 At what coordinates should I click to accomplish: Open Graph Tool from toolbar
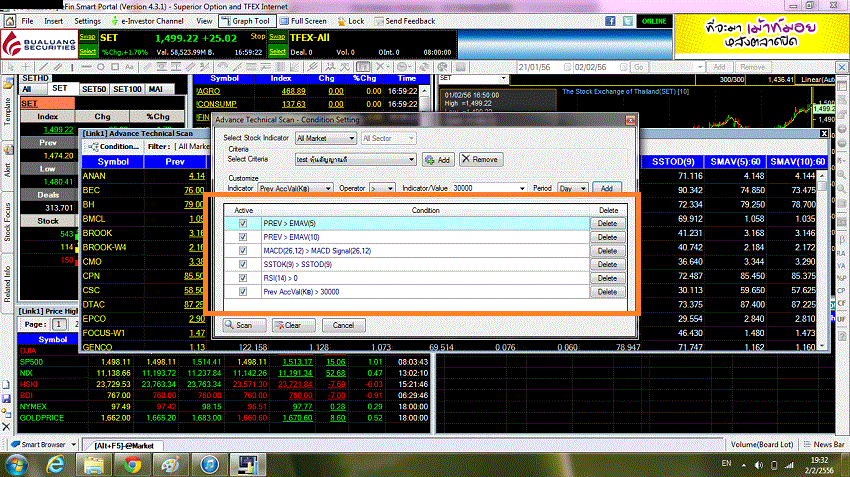coord(245,21)
